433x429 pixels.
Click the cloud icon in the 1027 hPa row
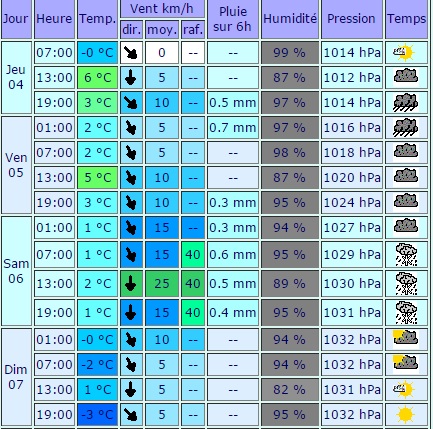click(406, 227)
